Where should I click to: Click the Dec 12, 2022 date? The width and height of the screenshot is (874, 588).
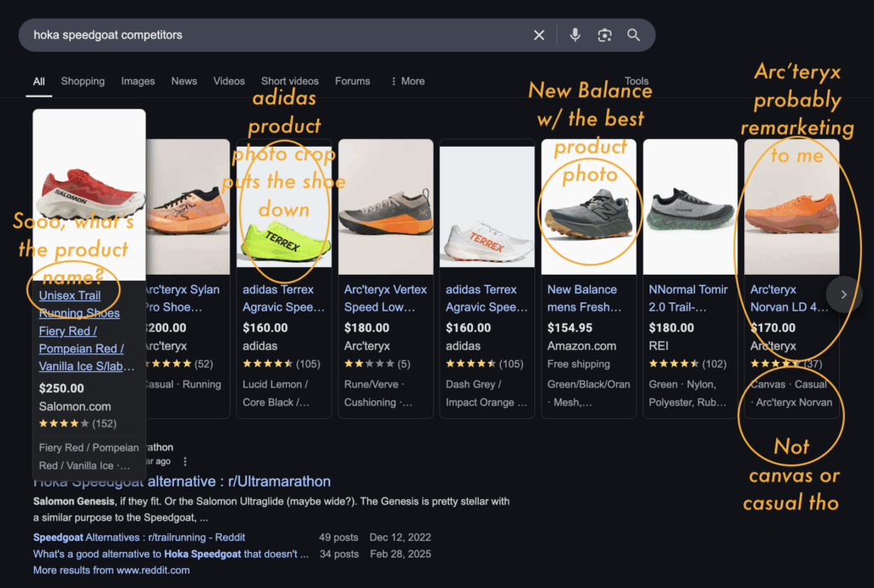click(400, 538)
